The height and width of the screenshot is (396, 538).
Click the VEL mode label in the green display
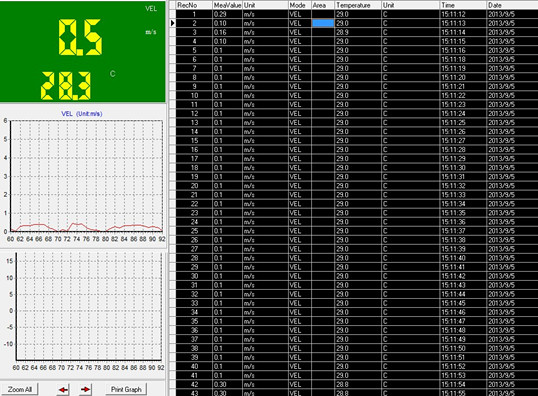(x=151, y=9)
